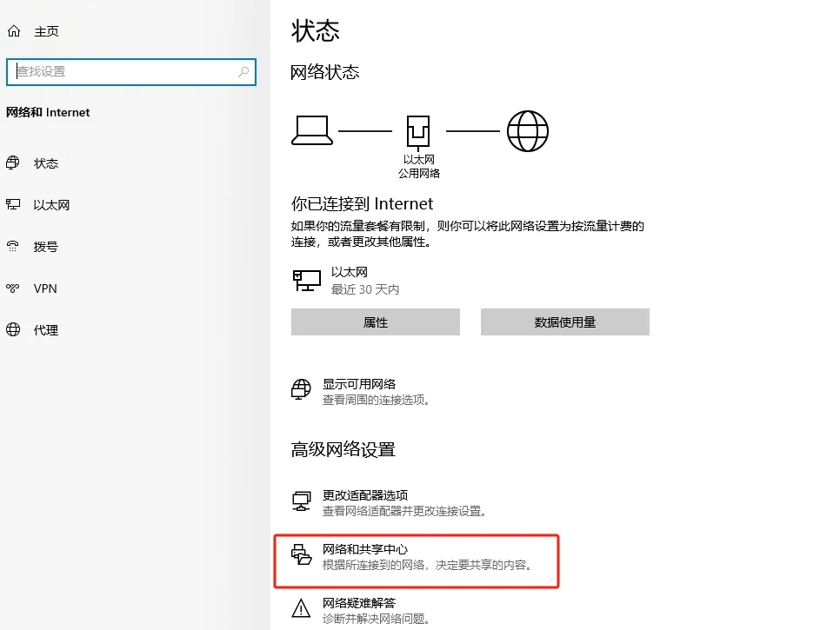Open the 更改适配器选项 link
The height and width of the screenshot is (630, 840).
(365, 495)
